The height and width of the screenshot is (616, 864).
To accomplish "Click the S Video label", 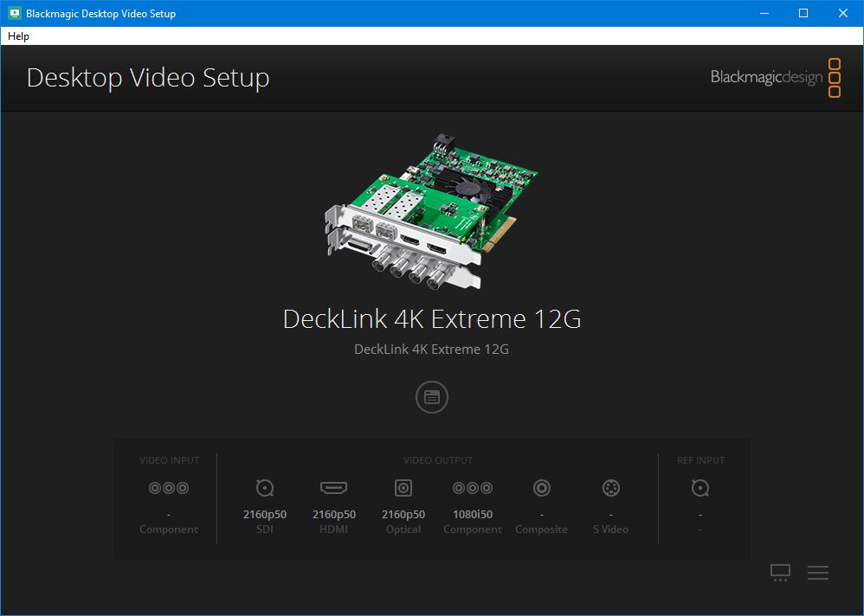I will tap(610, 529).
